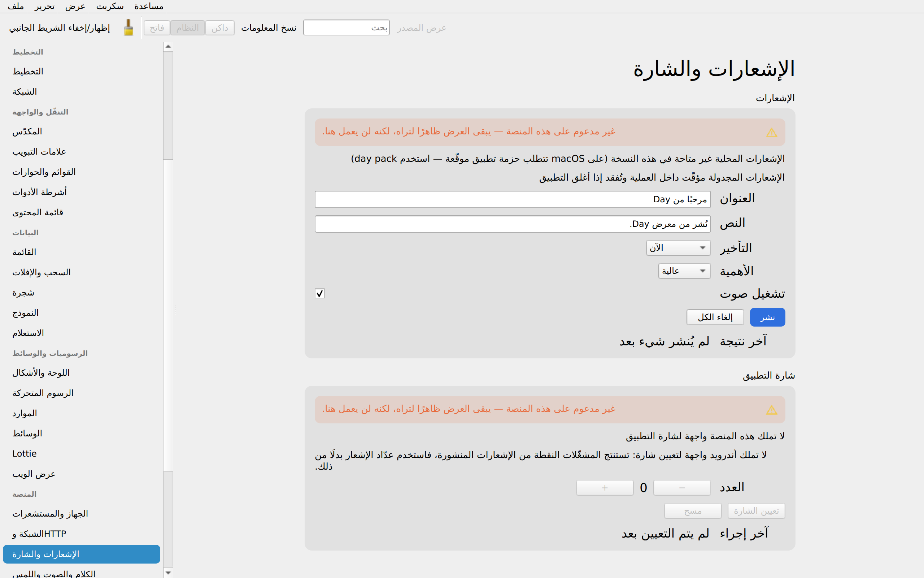Click the نشر button
The image size is (924, 578).
(x=767, y=317)
